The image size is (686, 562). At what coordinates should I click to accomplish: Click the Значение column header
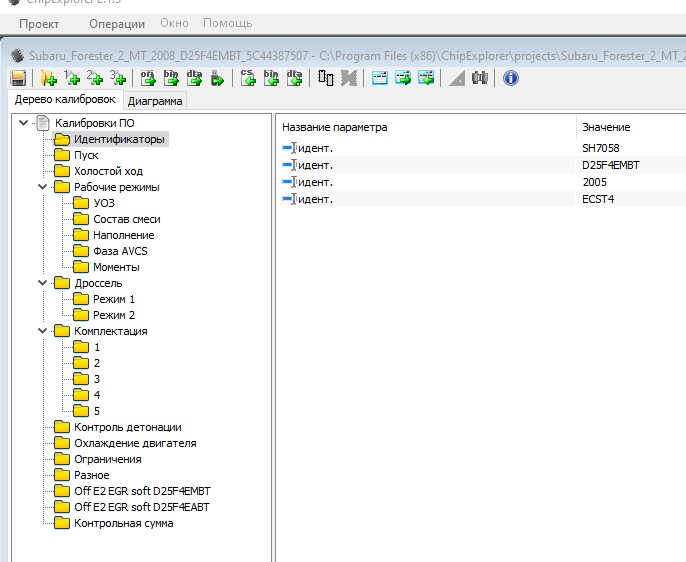(605, 127)
